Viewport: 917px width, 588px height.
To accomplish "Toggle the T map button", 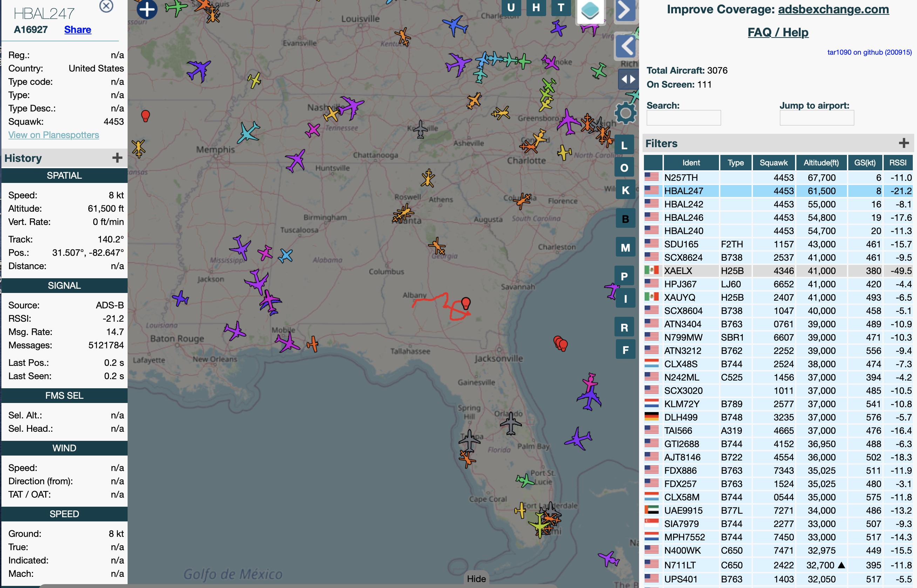I will coord(561,7).
